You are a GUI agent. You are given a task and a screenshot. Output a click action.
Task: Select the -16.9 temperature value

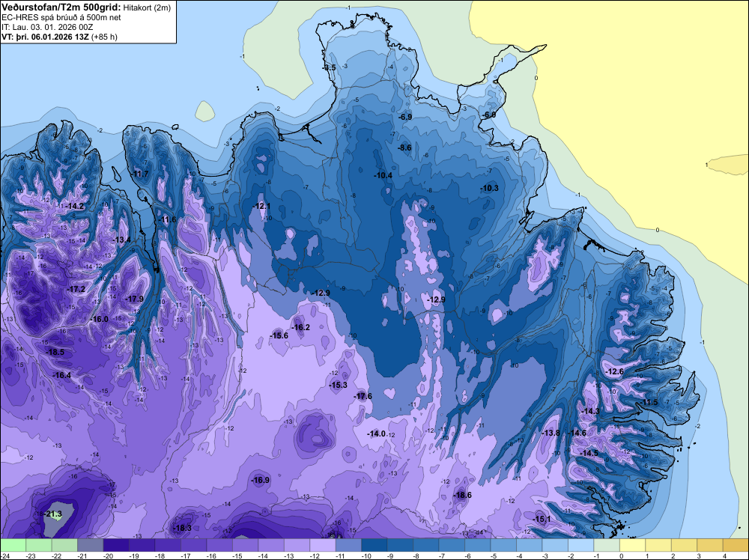pos(261,481)
